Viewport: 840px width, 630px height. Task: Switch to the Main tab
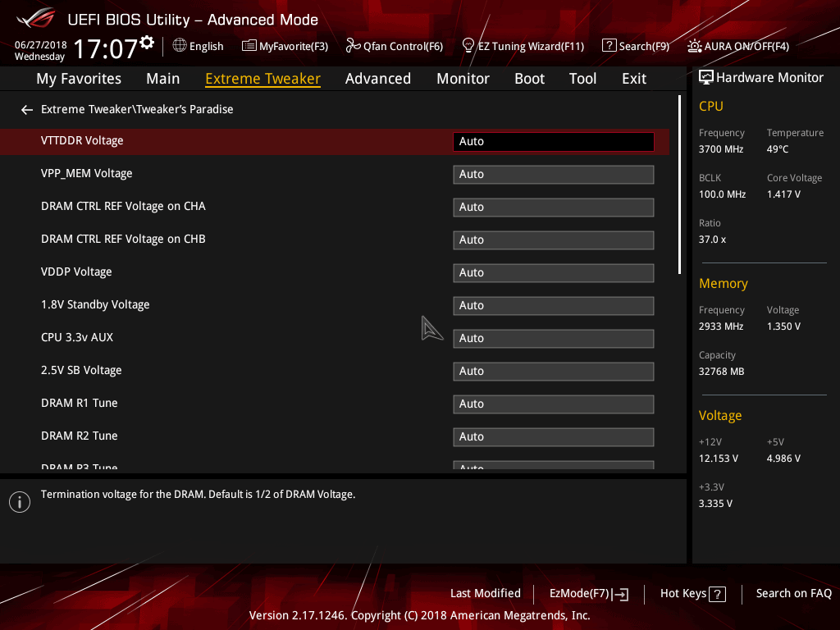pyautogui.click(x=163, y=79)
